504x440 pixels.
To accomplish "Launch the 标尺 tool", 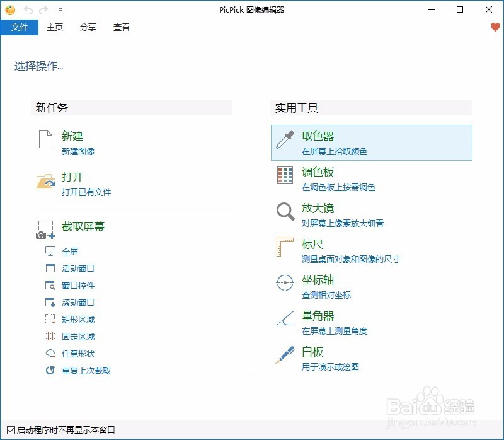I will 312,244.
